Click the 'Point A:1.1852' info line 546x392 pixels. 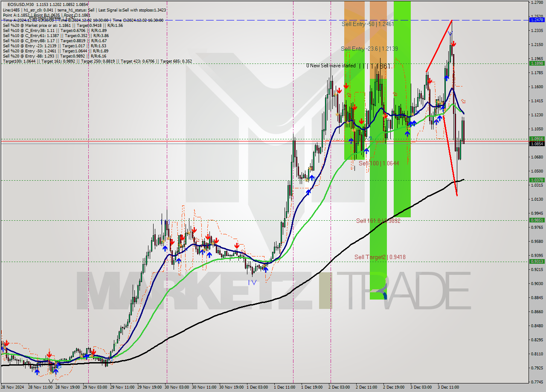click(x=46, y=15)
